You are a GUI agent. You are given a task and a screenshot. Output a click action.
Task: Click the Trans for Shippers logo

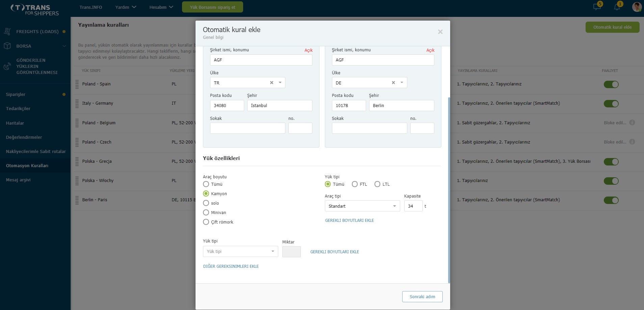[35, 10]
